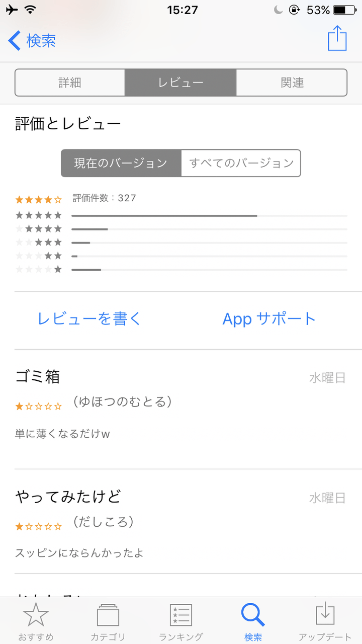Open the ランキング list icon
This screenshot has height=644, width=362.
pyautogui.click(x=180, y=615)
